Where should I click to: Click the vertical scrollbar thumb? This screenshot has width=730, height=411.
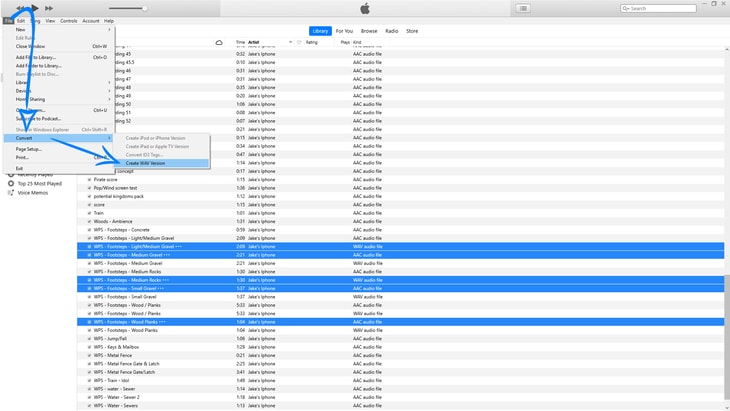coord(727,336)
